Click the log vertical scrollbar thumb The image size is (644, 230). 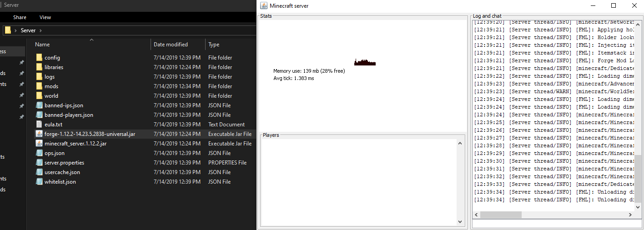click(639, 178)
